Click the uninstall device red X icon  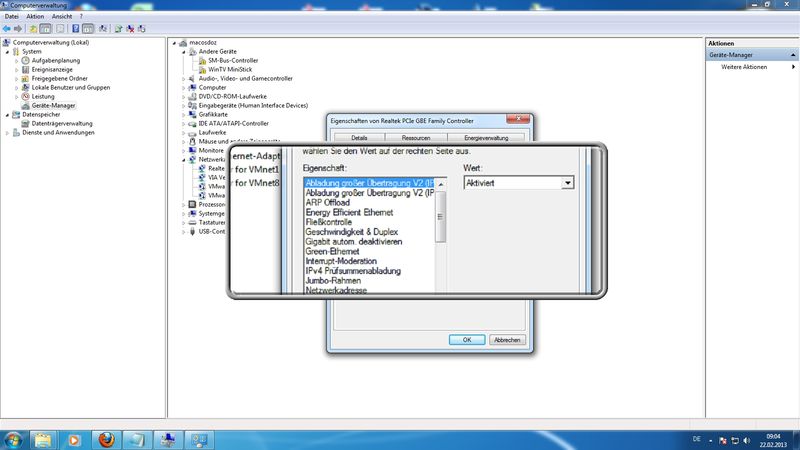(130, 29)
